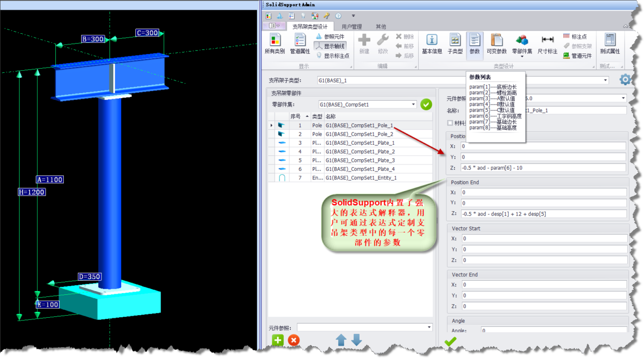
Task: Open the application menu button left of tabs
Action: pos(274,26)
